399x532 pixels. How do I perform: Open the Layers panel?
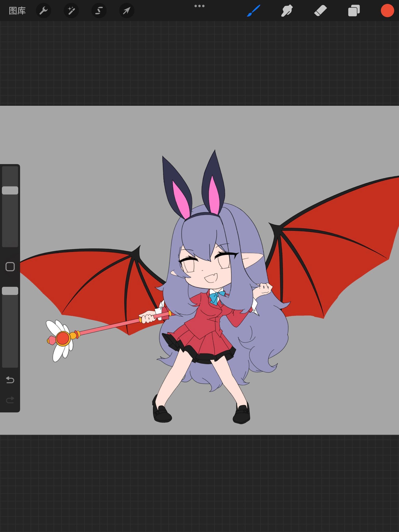pos(354,11)
